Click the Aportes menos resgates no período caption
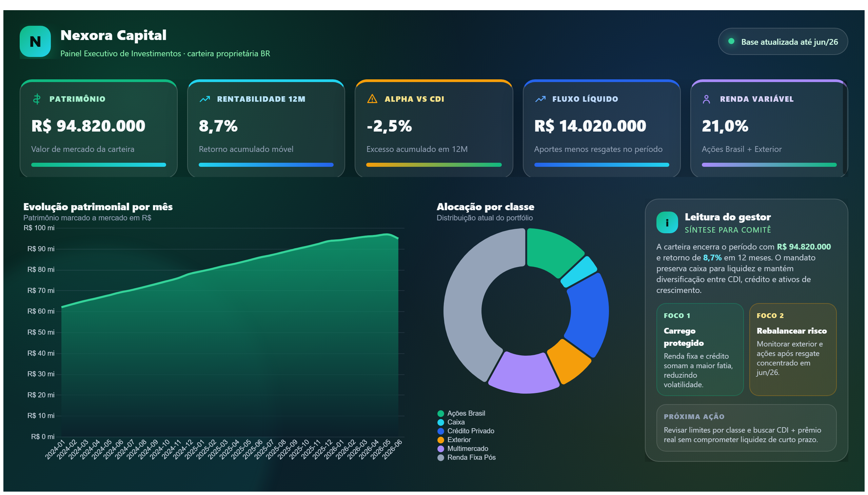Image resolution: width=868 pixels, height=495 pixels. tap(598, 149)
